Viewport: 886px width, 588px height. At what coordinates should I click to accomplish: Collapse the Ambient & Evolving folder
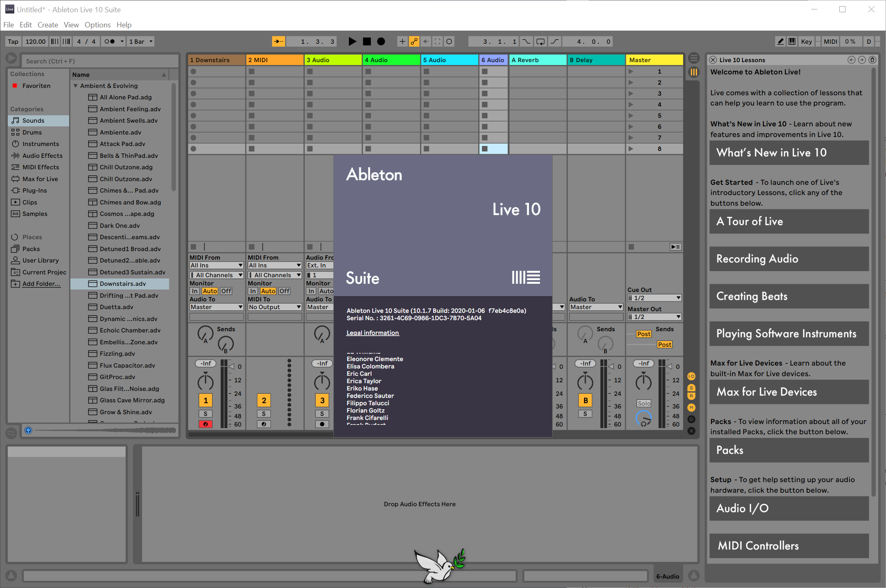(76, 85)
